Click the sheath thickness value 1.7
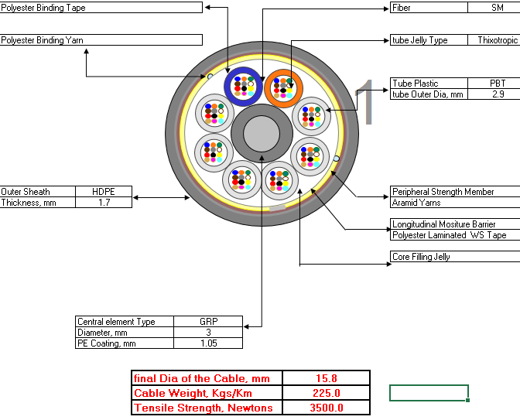Image resolution: width=520 pixels, height=420 pixels. tap(104, 203)
